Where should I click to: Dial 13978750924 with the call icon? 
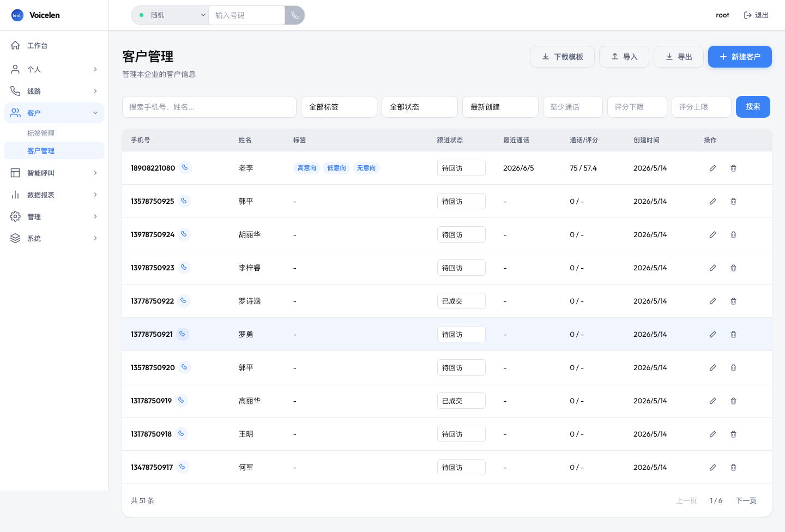click(184, 234)
